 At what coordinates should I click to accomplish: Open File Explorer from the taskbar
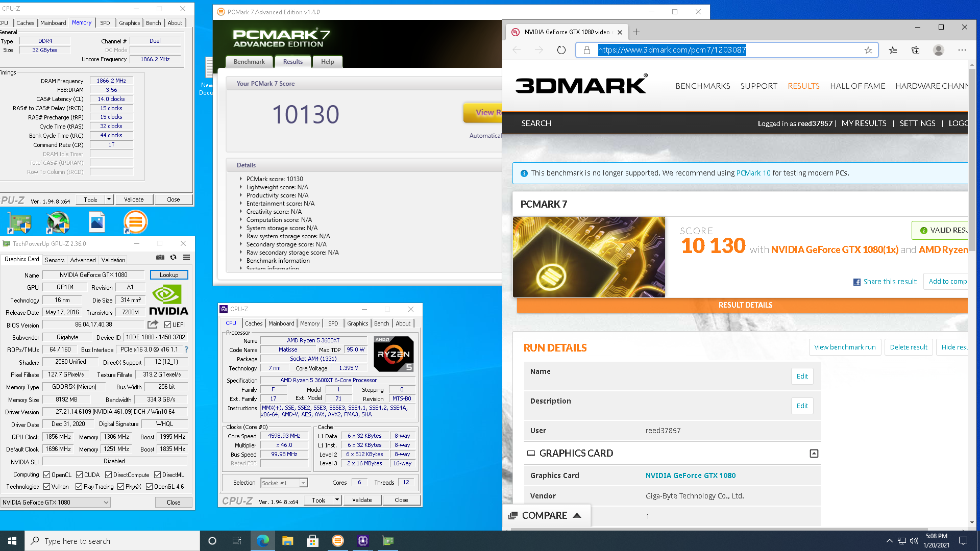click(x=287, y=541)
